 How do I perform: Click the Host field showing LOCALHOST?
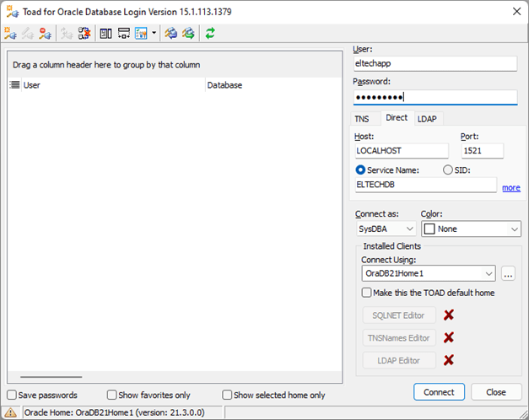[x=402, y=151]
